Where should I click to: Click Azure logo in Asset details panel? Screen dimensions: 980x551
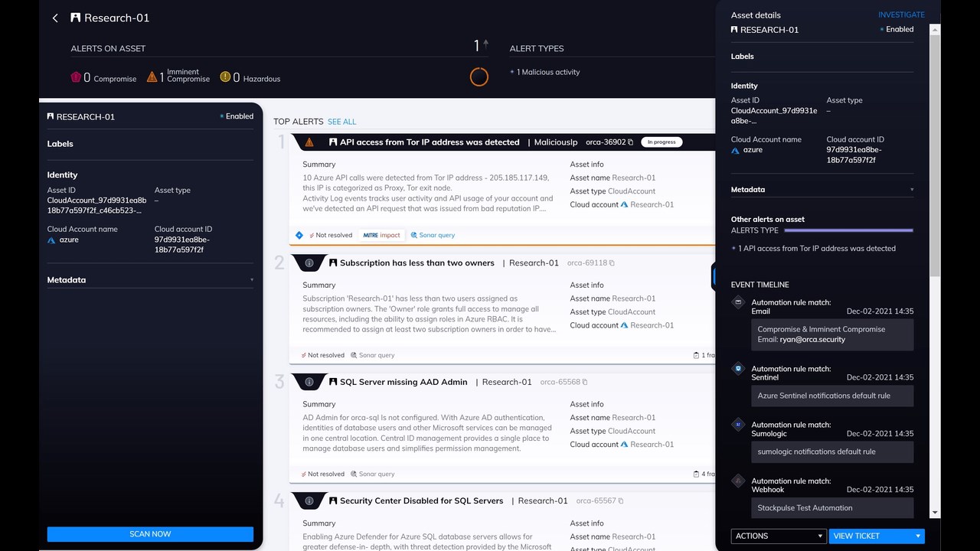point(736,150)
